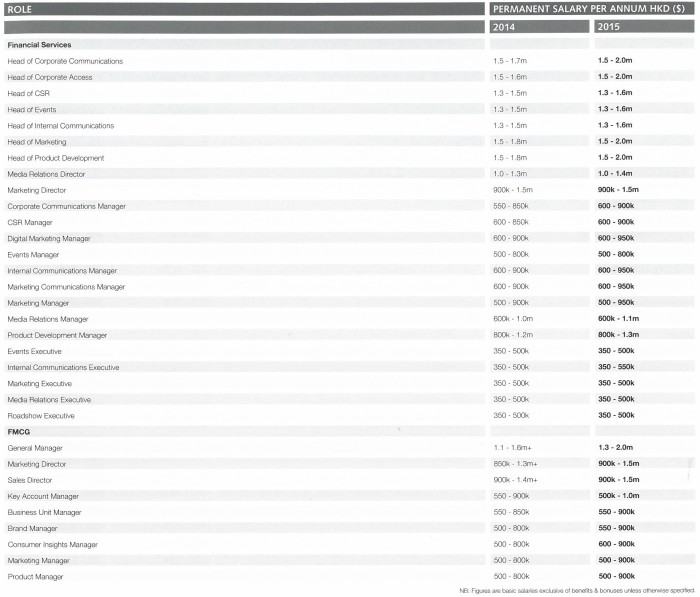Click 2014 salary for Head of Corporate Access
Image resolution: width=700 pixels, height=597 pixels.
(x=510, y=77)
